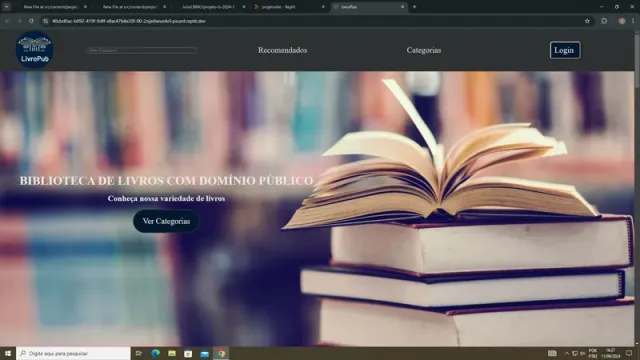Reload the page with the refresh icon
640x360 pixels.
tap(31, 21)
